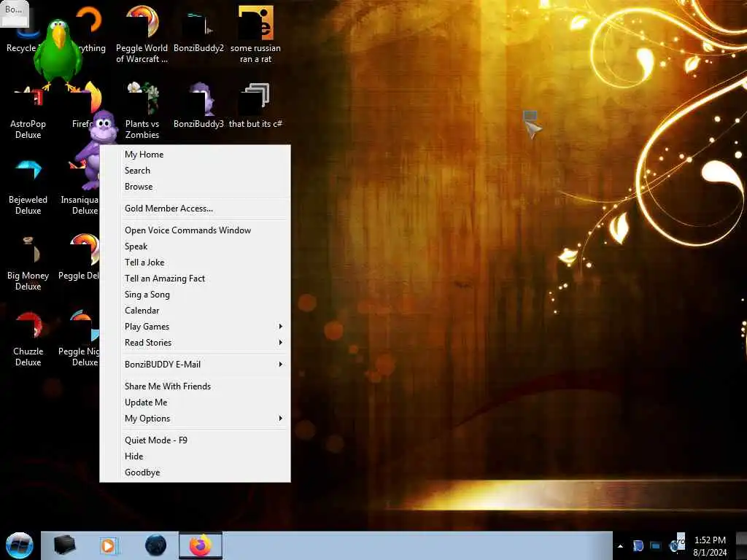The width and height of the screenshot is (747, 560).
Task: Open the black box taskbar icon
Action: [64, 545]
